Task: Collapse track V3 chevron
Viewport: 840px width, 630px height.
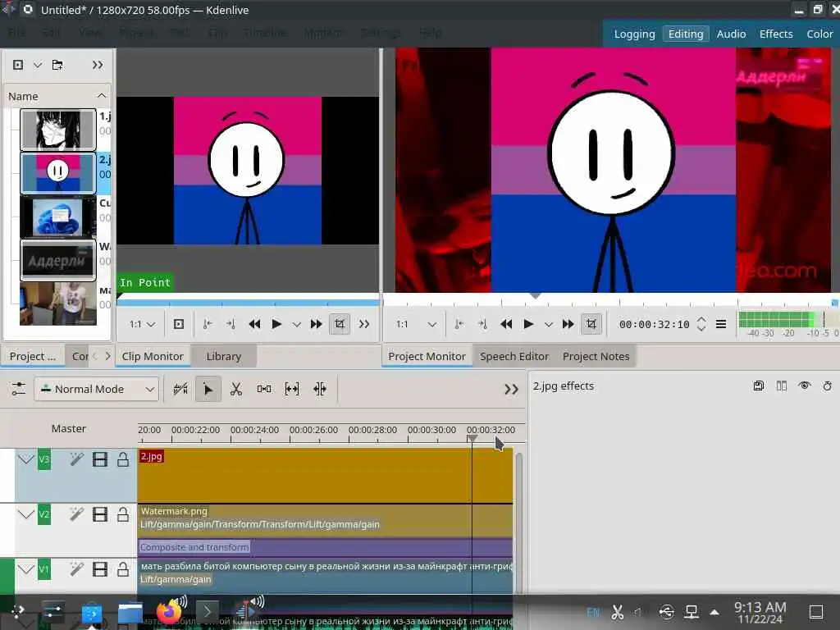Action: 25,459
